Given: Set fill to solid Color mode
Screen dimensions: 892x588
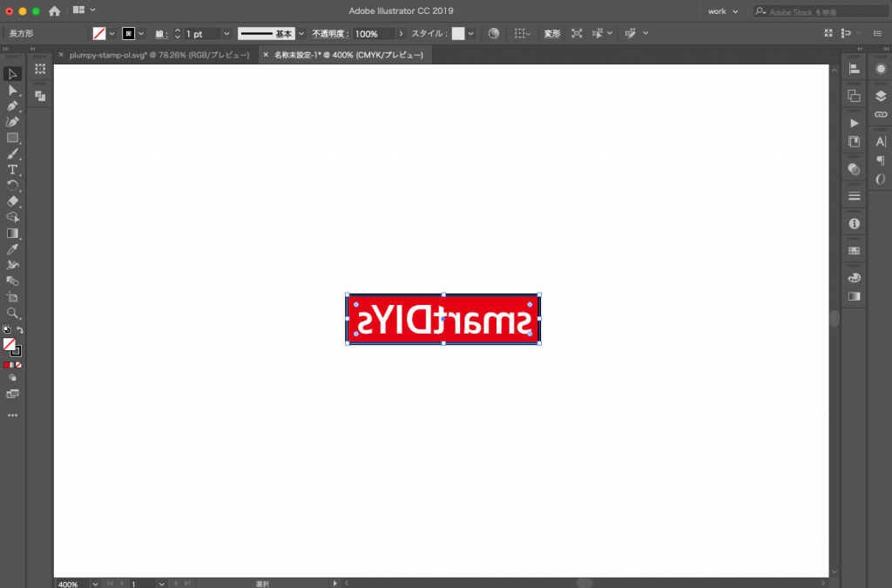Looking at the screenshot, I should [6, 365].
